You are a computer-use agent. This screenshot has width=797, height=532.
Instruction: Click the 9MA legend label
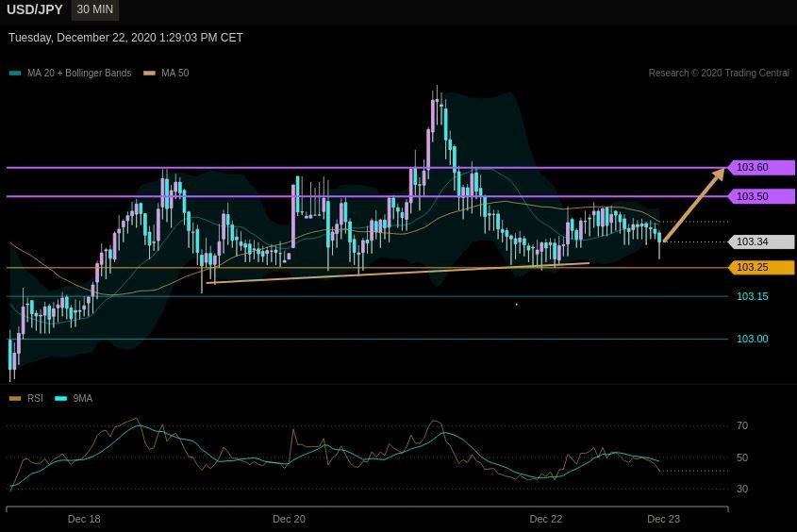tap(82, 398)
